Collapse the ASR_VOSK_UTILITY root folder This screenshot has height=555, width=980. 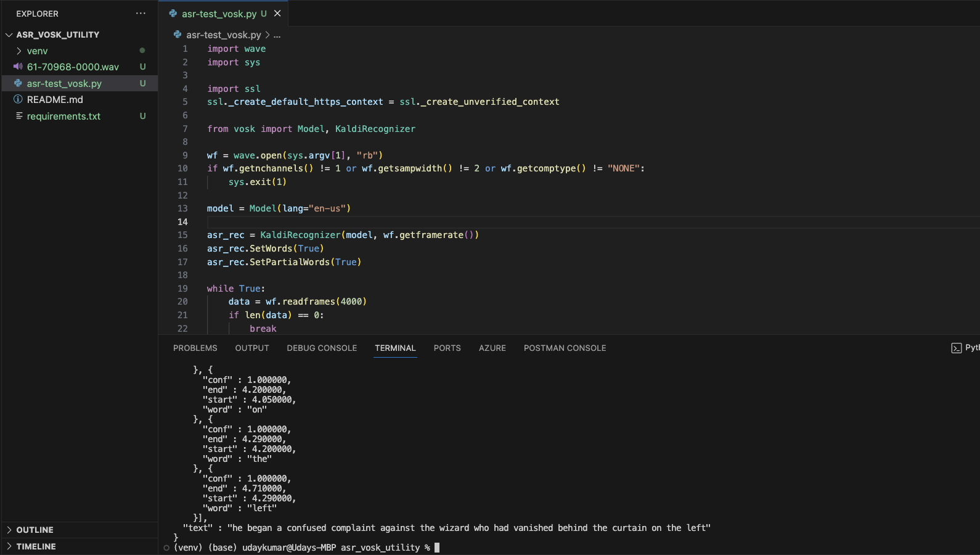(x=9, y=35)
